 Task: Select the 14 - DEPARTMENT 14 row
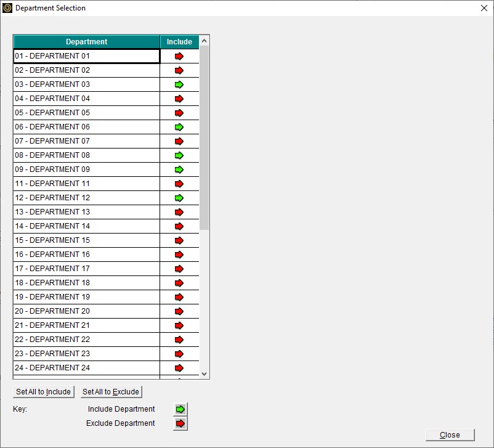click(87, 226)
